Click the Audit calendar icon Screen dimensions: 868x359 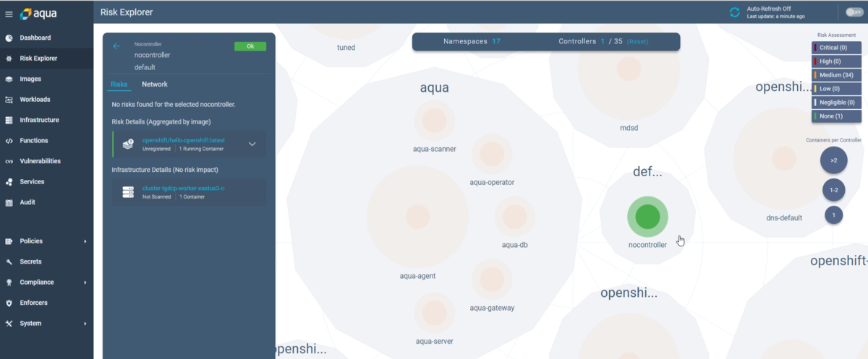pos(9,202)
